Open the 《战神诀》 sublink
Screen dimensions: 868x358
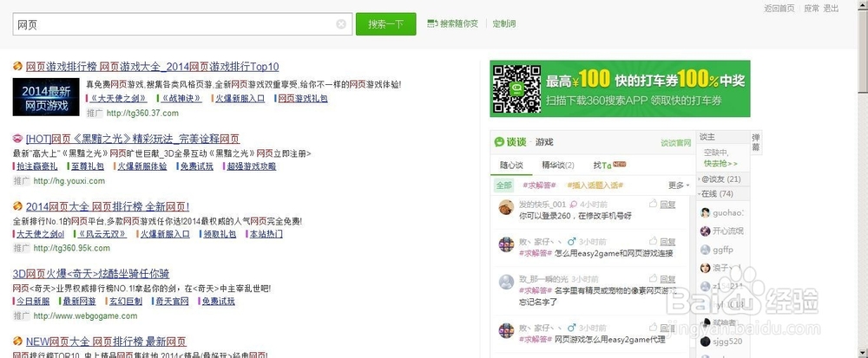tap(181, 98)
